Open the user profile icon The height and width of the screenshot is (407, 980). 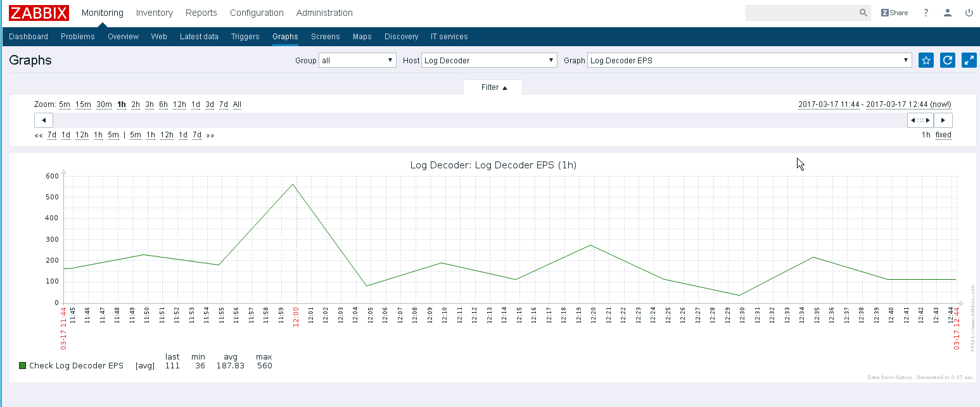947,13
